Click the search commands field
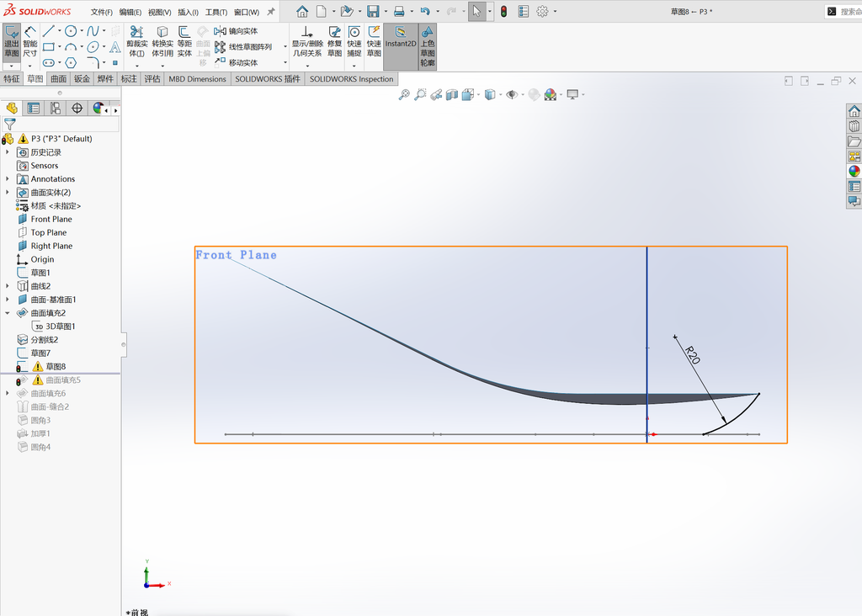Screen dimensions: 862x616 coord(843,12)
